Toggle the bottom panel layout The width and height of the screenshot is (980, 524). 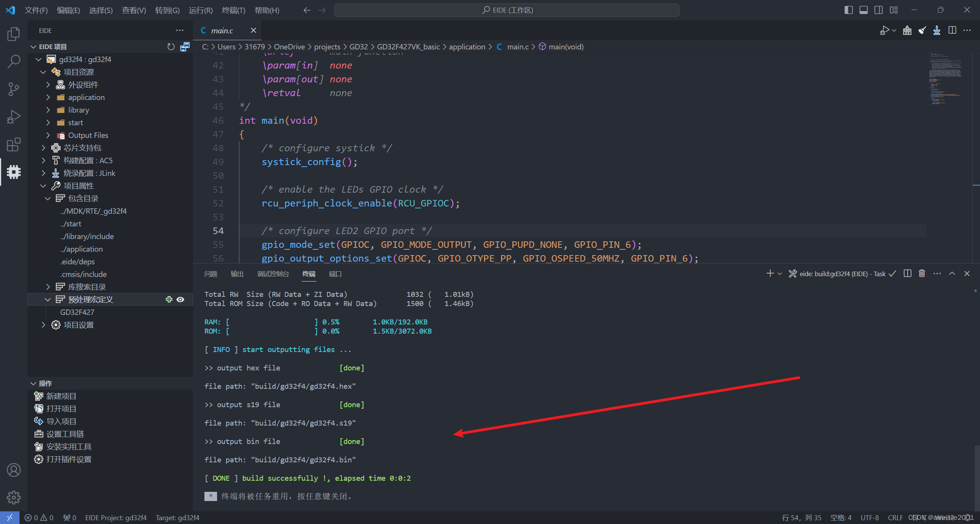[864, 10]
